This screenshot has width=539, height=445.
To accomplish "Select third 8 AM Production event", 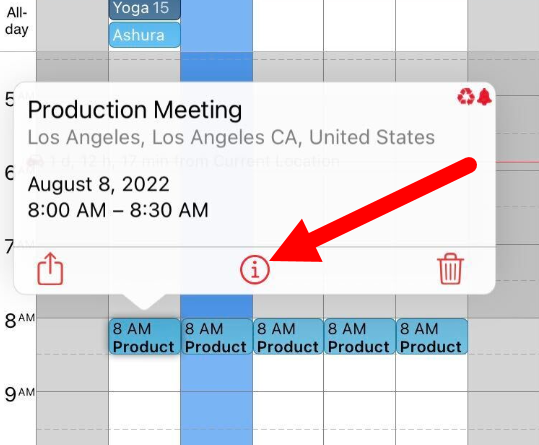I will pyautogui.click(x=288, y=336).
